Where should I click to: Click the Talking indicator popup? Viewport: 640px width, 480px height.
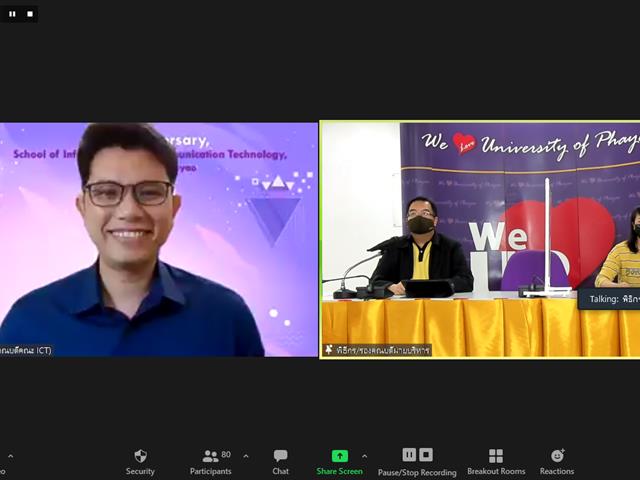tap(609, 299)
